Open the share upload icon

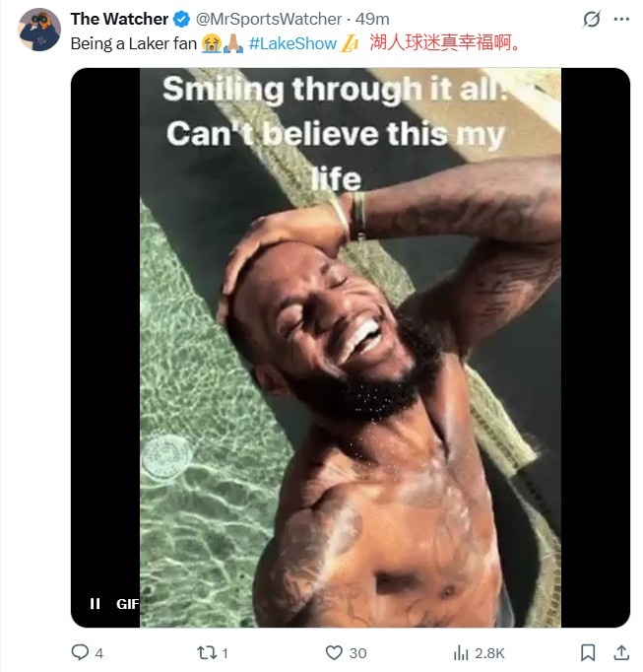tap(621, 652)
